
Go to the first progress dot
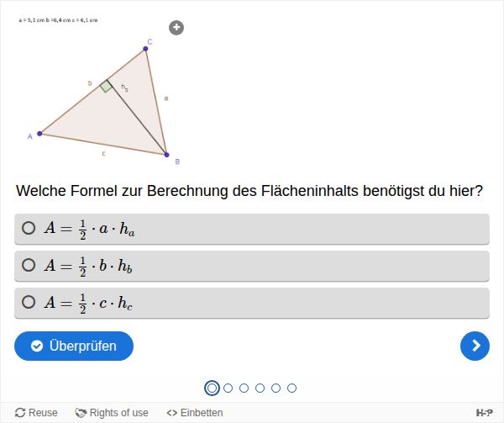(212, 388)
